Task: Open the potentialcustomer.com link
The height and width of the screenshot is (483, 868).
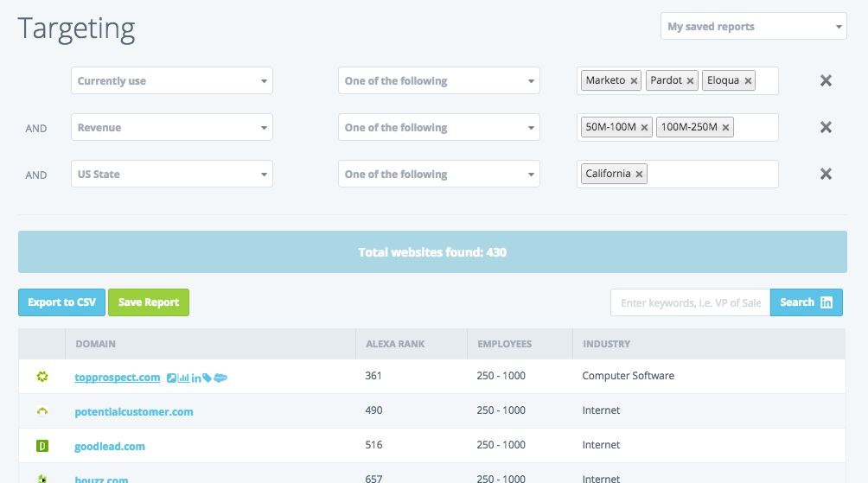Action: pos(134,412)
